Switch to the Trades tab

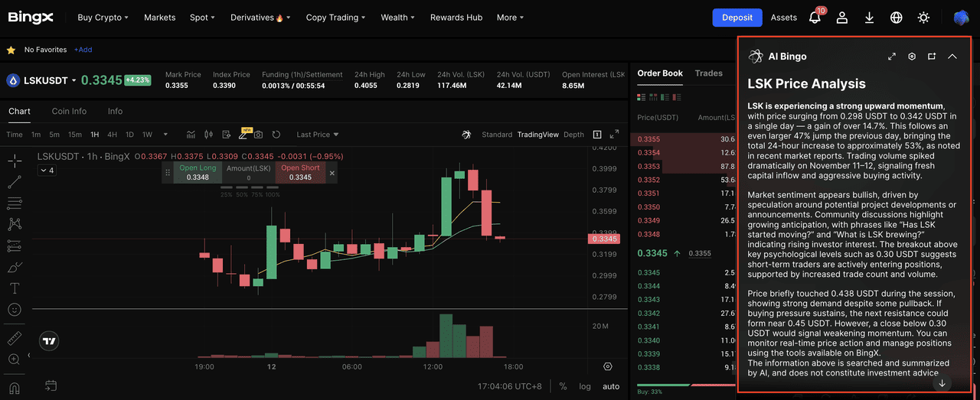point(708,73)
